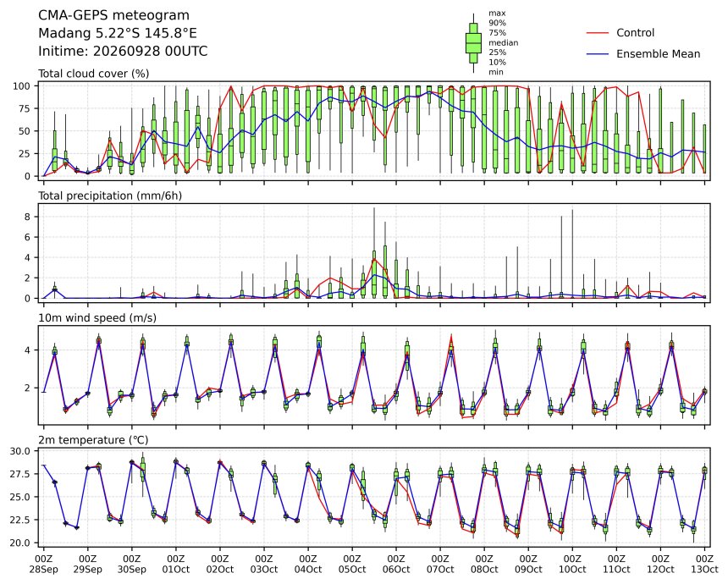Click the Control legend label
The image size is (728, 584).
[635, 33]
